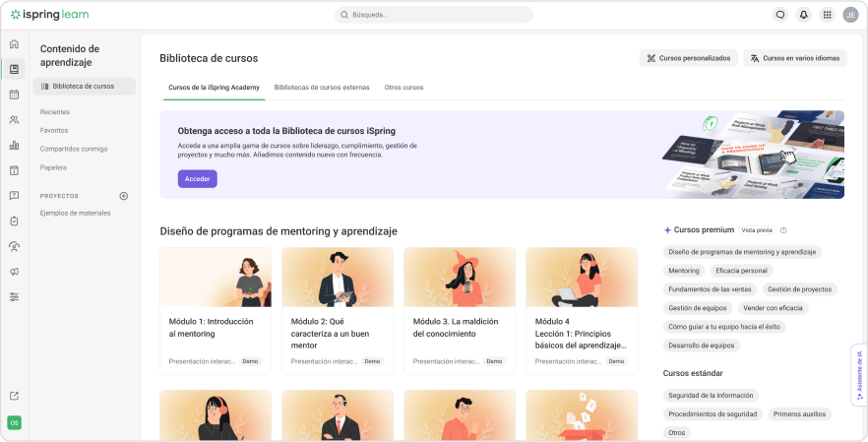Select Cómo guiar a tu equipo chip
Image resolution: width=868 pixels, height=442 pixels.
[x=724, y=327]
